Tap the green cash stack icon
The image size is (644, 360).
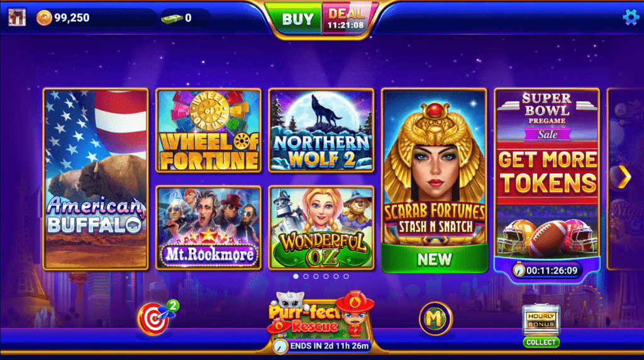172,18
